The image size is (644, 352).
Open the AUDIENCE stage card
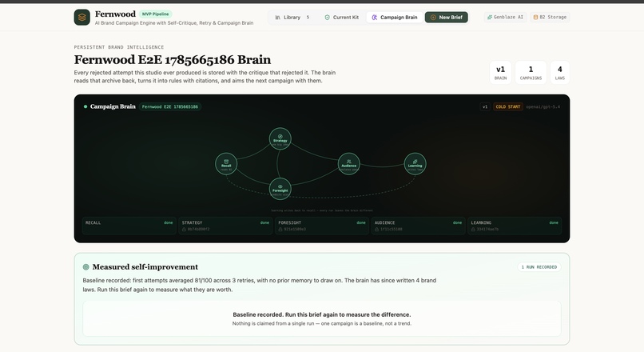(x=418, y=226)
